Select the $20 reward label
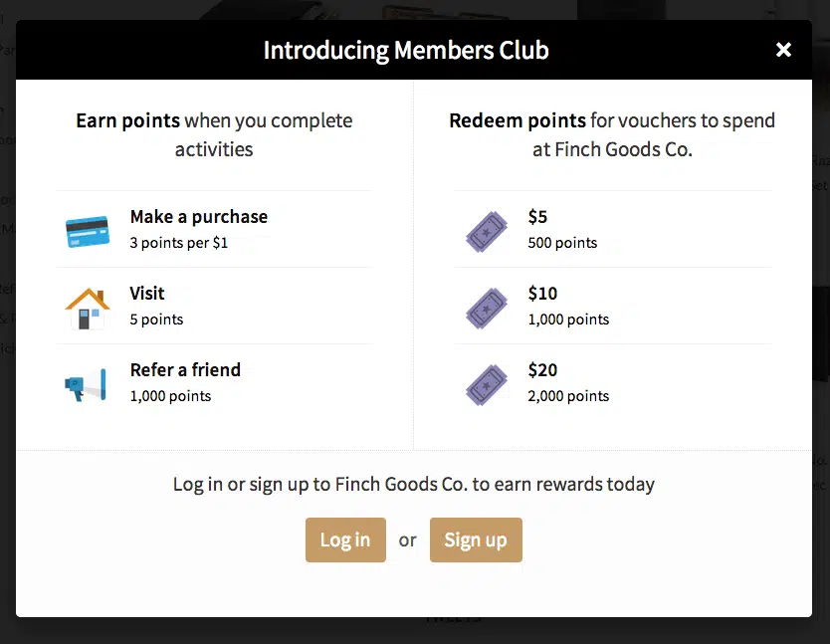 click(542, 370)
